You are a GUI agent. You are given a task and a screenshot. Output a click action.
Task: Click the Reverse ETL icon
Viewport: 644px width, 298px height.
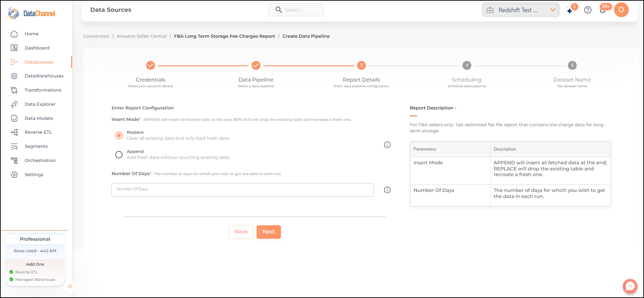pyautogui.click(x=14, y=132)
